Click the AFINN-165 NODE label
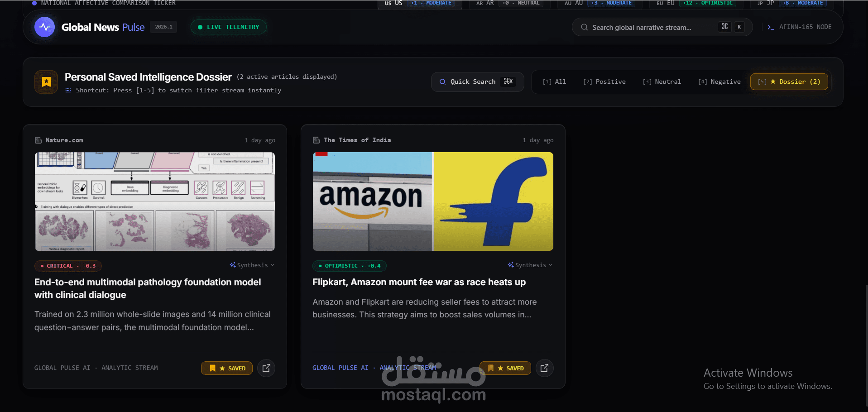Image resolution: width=868 pixels, height=412 pixels. 805,27
